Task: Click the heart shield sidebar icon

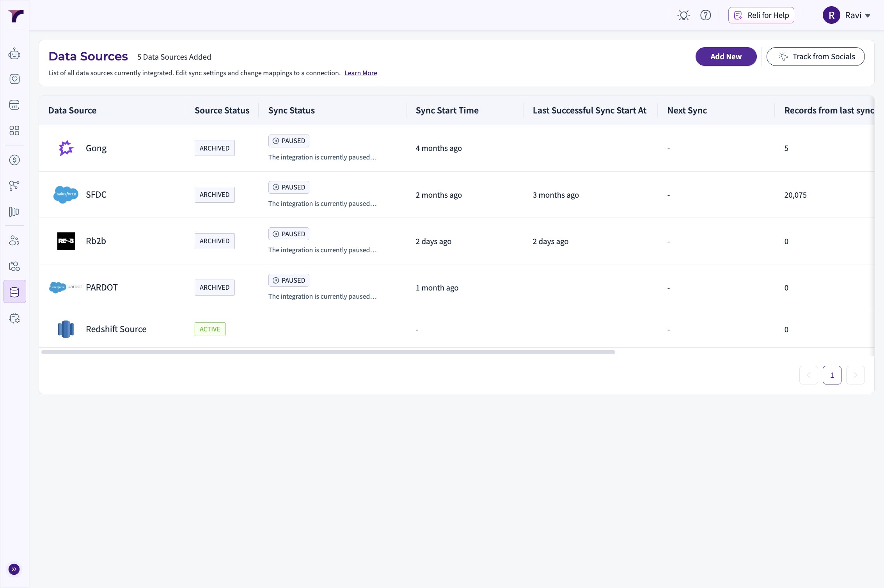Action: pyautogui.click(x=14, y=79)
